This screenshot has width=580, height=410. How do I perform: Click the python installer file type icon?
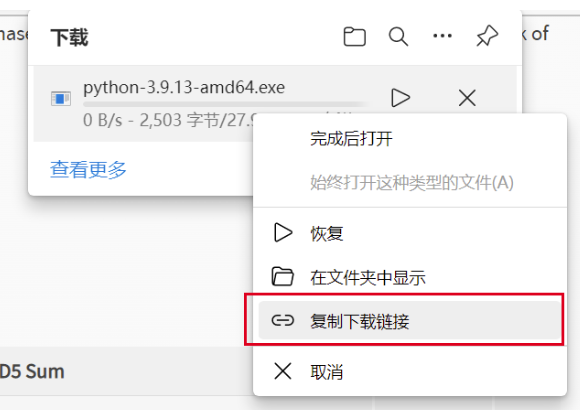[61, 98]
